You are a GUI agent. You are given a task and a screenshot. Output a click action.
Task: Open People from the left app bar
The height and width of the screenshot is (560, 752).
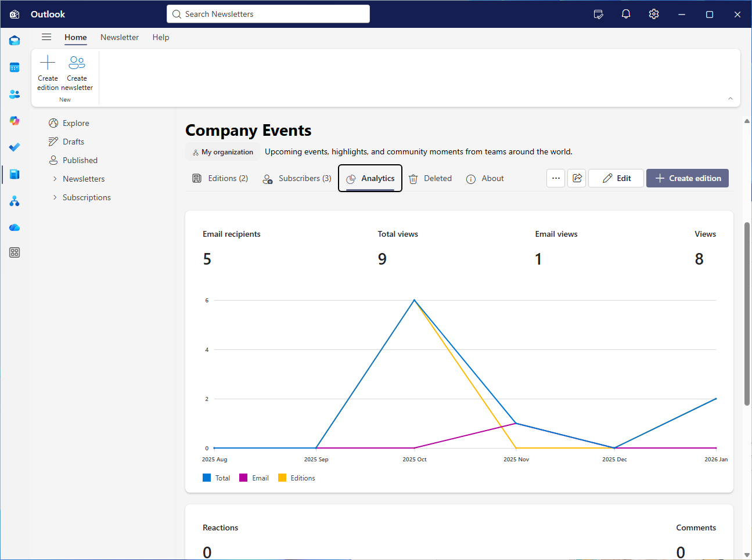tap(15, 94)
